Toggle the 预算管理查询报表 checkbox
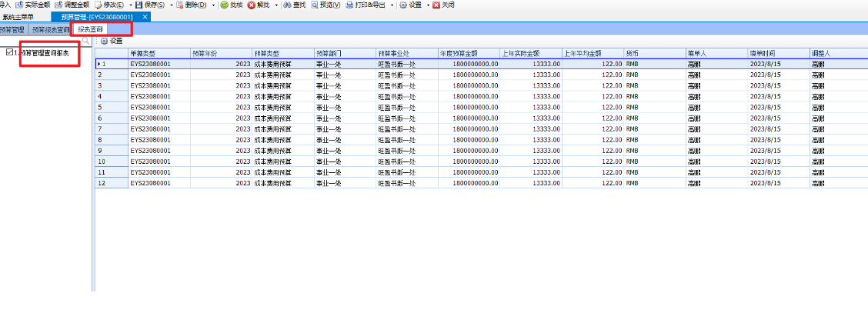The image size is (868, 323). 9,52
